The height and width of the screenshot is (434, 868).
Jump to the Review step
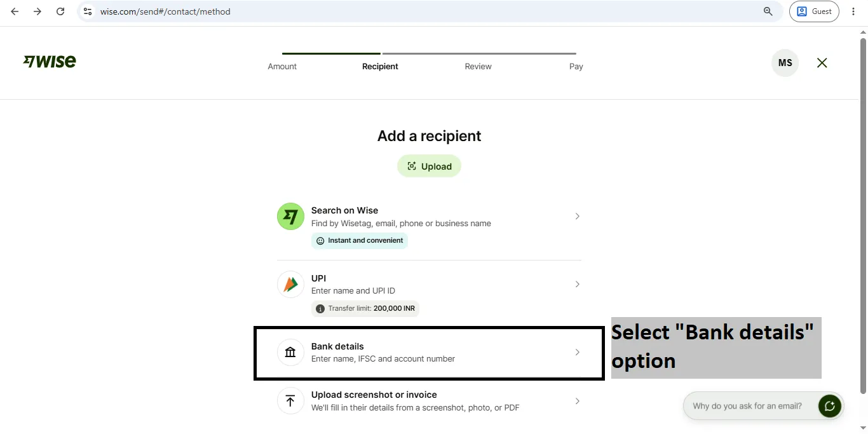pyautogui.click(x=478, y=66)
